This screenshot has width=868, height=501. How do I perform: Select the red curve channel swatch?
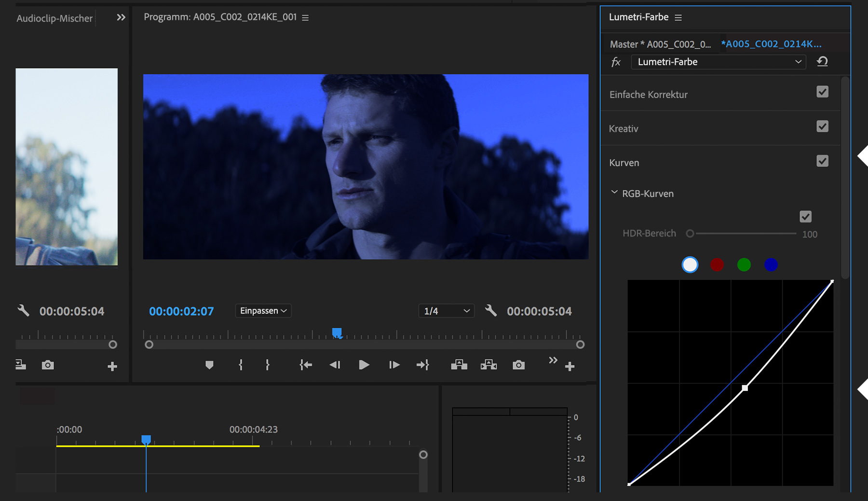pyautogui.click(x=717, y=264)
